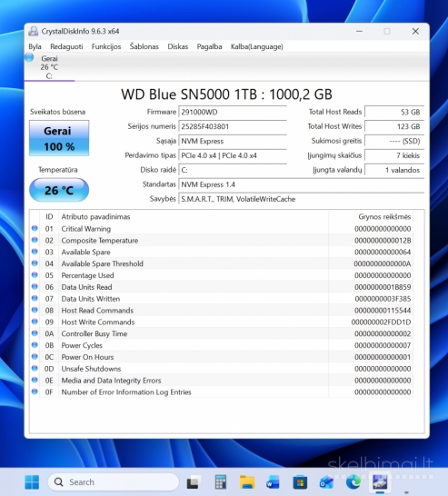Open the Windows Start menu
The width and height of the screenshot is (448, 496).
[x=32, y=481]
